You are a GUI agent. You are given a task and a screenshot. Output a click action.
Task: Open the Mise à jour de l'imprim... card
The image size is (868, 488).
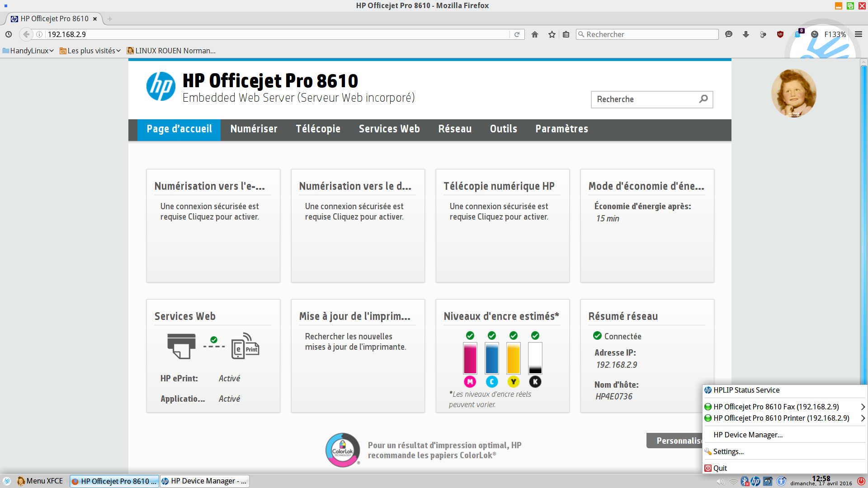pos(358,356)
